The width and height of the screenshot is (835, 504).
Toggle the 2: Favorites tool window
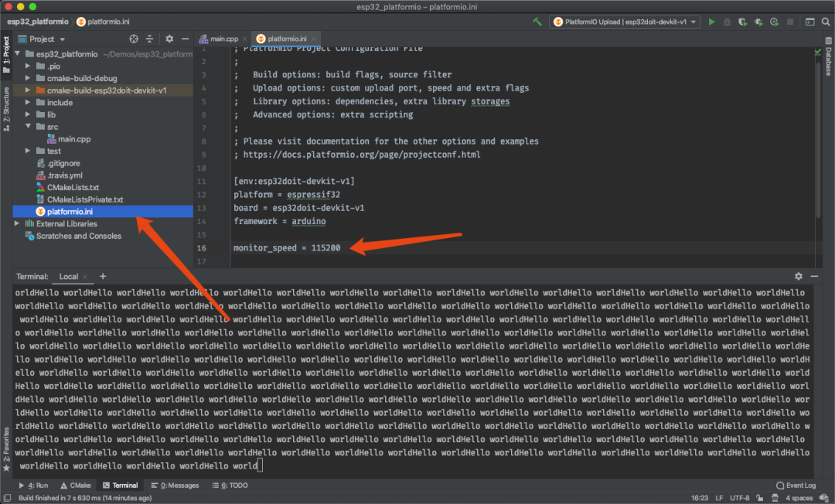(6, 448)
